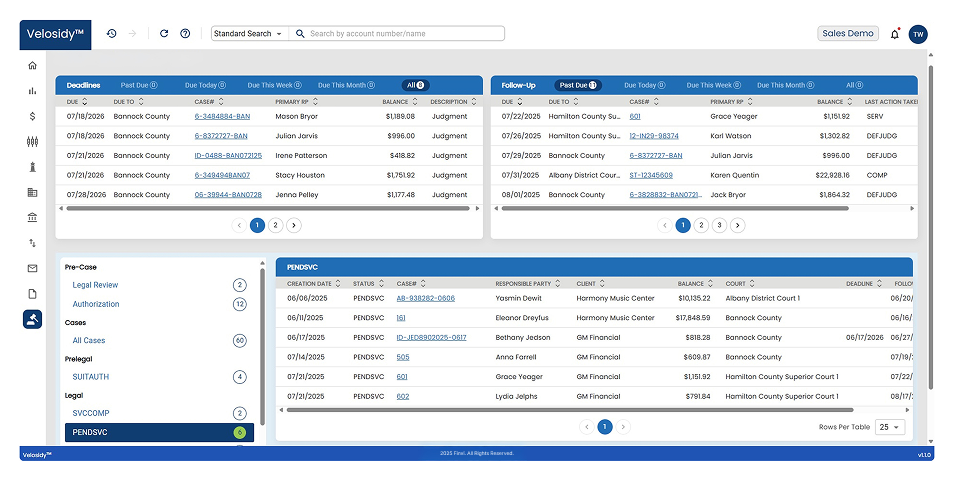
Task: Click the envelope mail icon in the sidebar
Action: click(33, 268)
